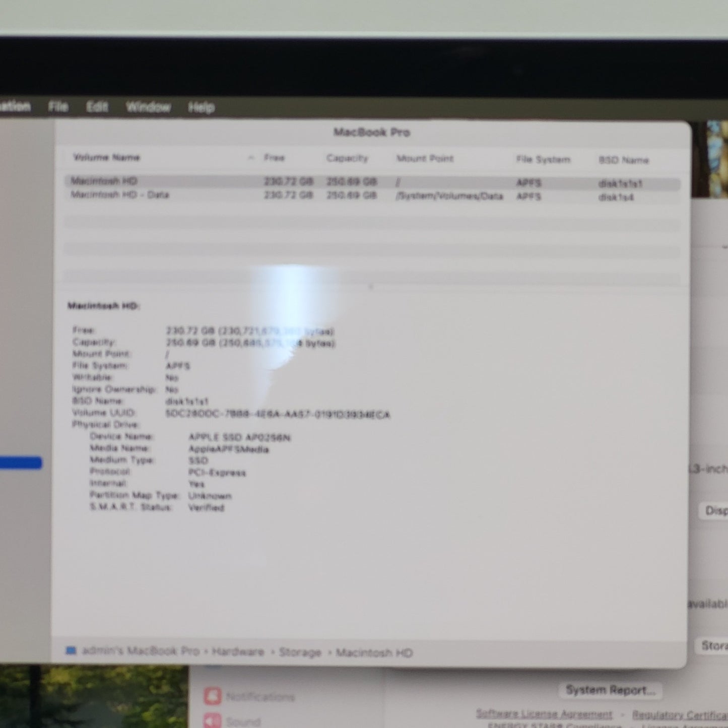This screenshot has width=728, height=728.
Task: Go to Storage in the path bar
Action: [300, 652]
